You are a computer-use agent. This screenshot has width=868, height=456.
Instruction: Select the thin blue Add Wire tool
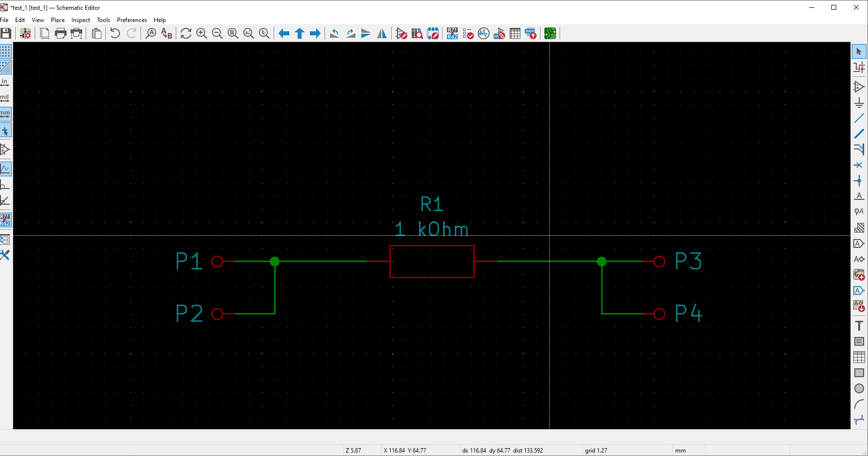coord(859,118)
